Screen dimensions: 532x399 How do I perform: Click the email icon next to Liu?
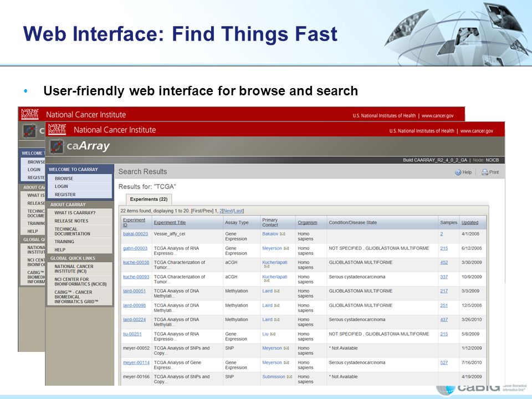pyautogui.click(x=273, y=334)
